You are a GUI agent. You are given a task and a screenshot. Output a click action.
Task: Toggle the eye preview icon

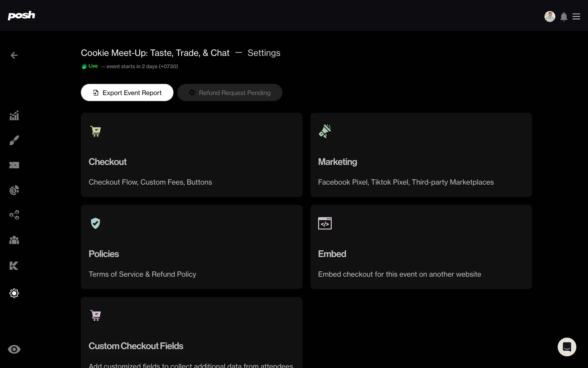coord(14,349)
